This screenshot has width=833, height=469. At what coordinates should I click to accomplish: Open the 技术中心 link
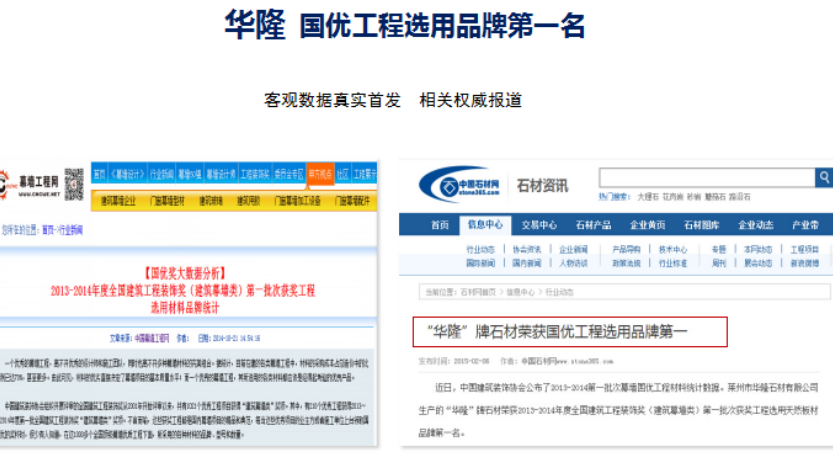click(x=673, y=249)
